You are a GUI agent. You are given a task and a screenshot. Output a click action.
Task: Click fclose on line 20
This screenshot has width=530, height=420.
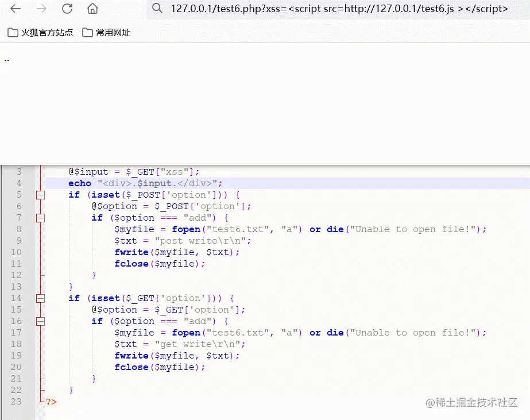click(x=131, y=367)
